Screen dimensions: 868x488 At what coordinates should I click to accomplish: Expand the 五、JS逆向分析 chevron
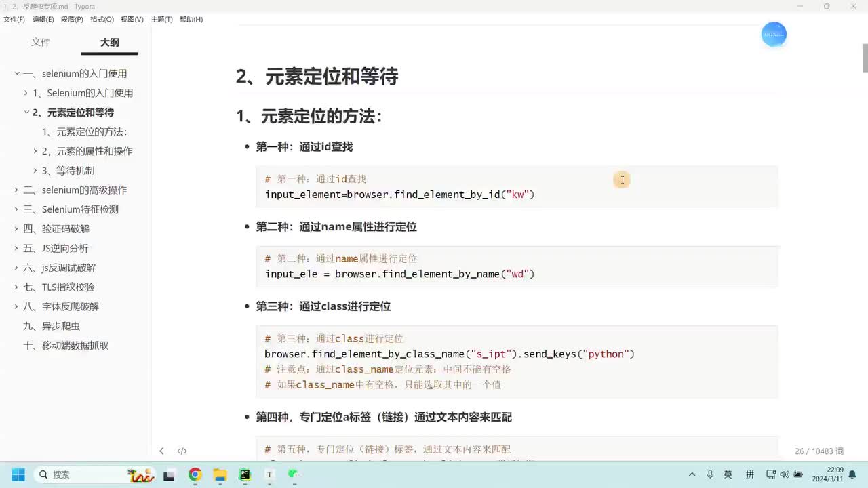point(16,248)
